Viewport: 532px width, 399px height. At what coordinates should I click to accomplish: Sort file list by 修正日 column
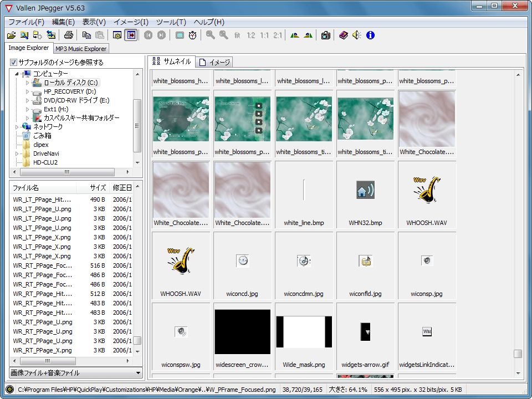(121, 188)
